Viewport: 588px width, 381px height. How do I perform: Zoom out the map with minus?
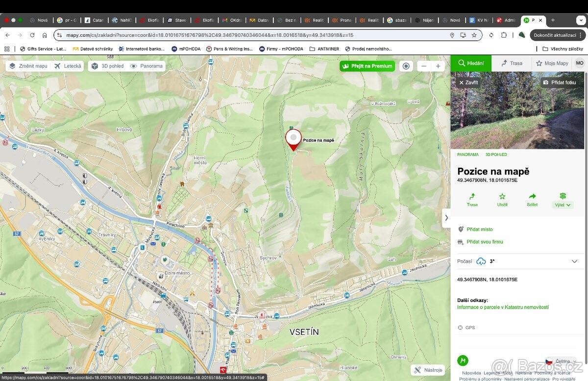(424, 66)
